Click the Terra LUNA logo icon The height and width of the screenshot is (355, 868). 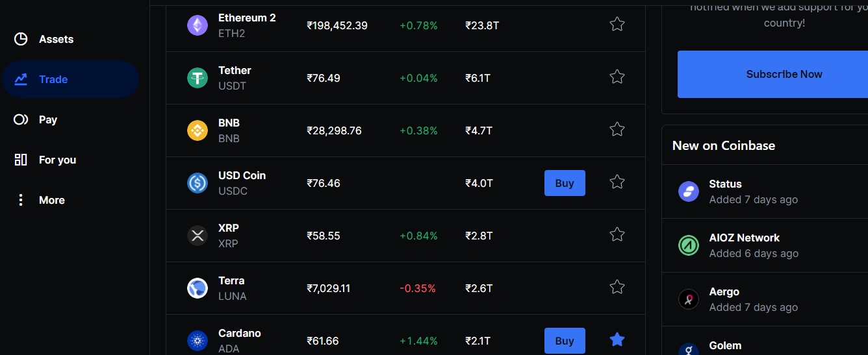pyautogui.click(x=198, y=288)
